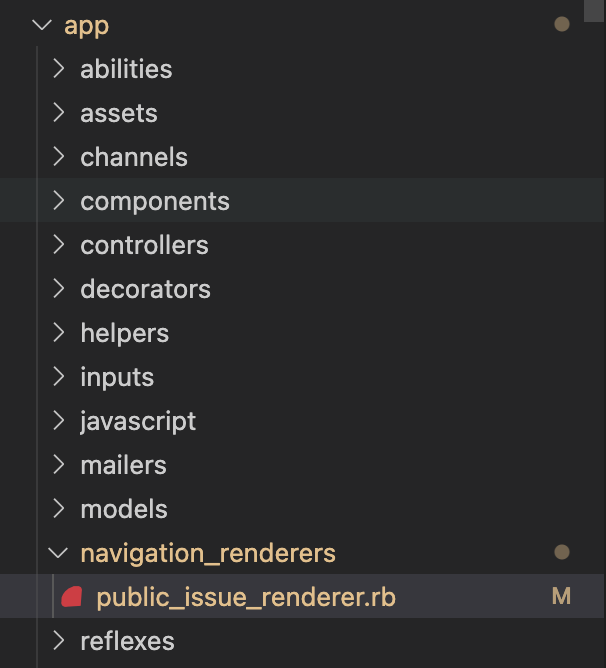Open the public_issue_renderer.rb file
This screenshot has height=668, width=606.
246,597
